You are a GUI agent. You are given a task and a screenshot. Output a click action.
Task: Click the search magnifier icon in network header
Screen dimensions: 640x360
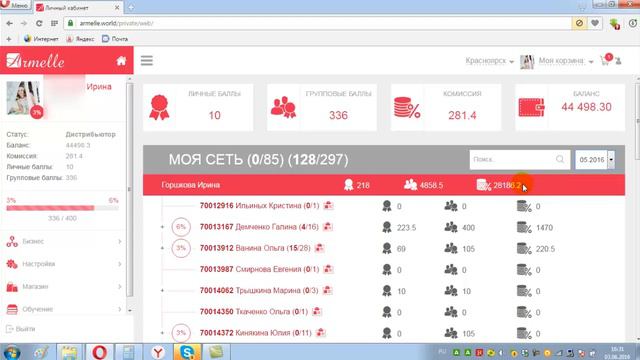tap(560, 159)
